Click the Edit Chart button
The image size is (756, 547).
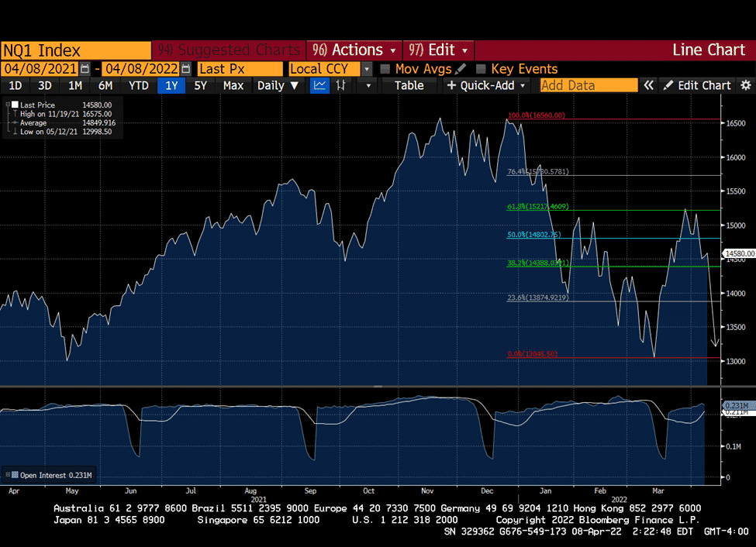(697, 85)
